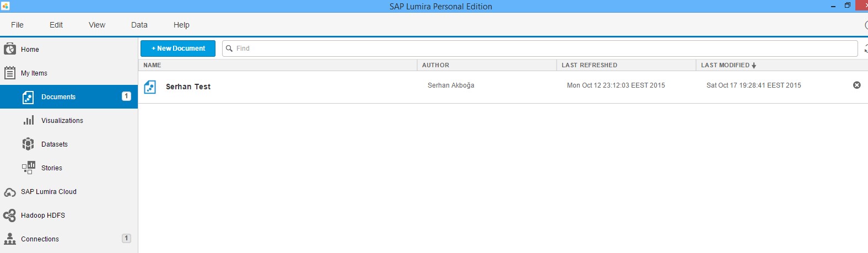Image resolution: width=868 pixels, height=253 pixels.
Task: Select the Stories icon in sidebar
Action: point(28,168)
